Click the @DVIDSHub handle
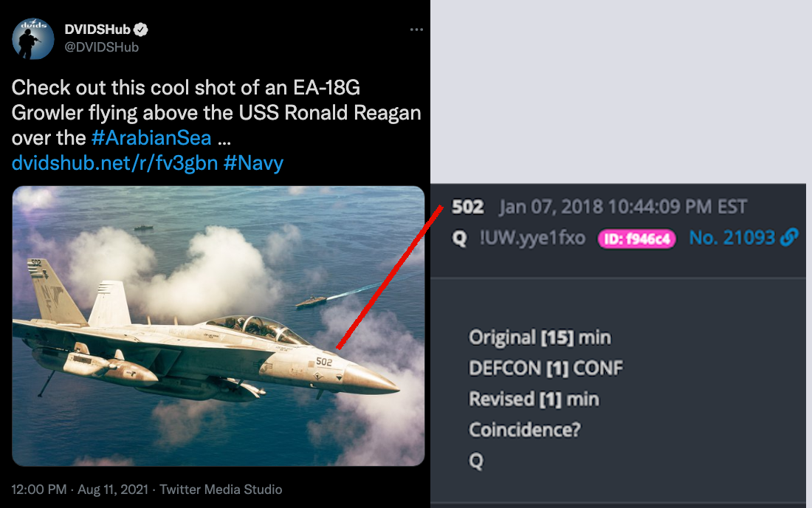This screenshot has width=812, height=508. pyautogui.click(x=102, y=47)
